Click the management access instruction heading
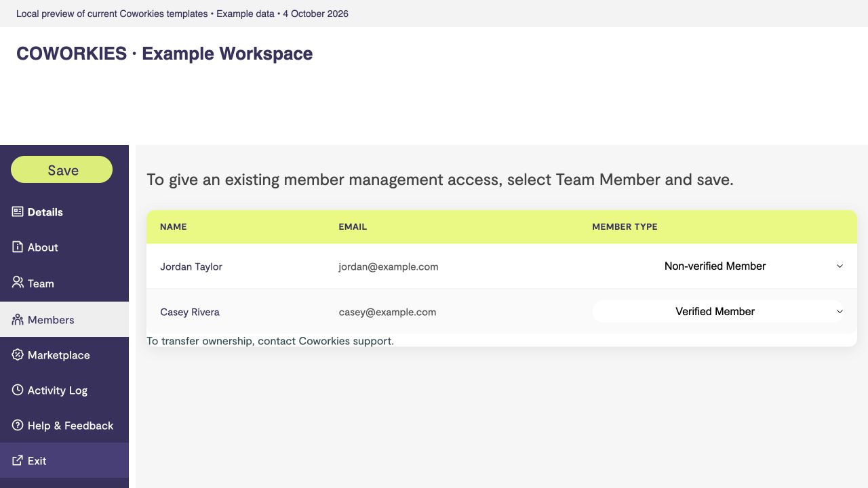This screenshot has width=868, height=488. pos(440,180)
